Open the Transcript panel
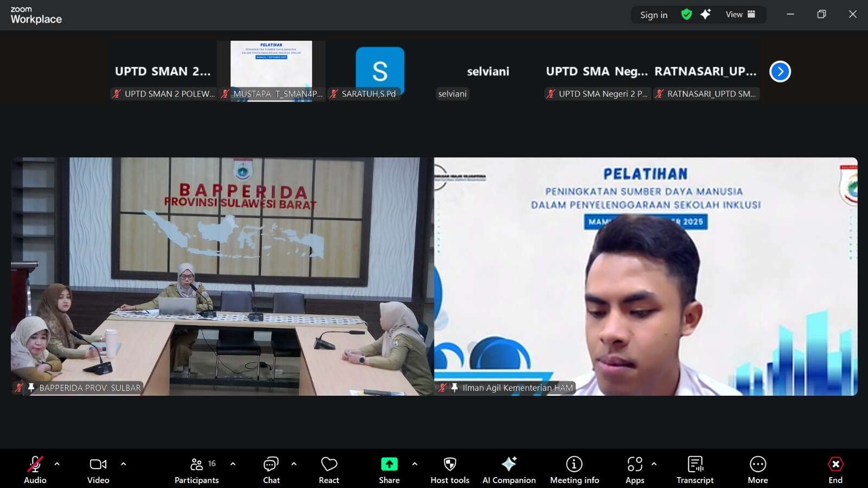868x488 pixels. (x=695, y=470)
